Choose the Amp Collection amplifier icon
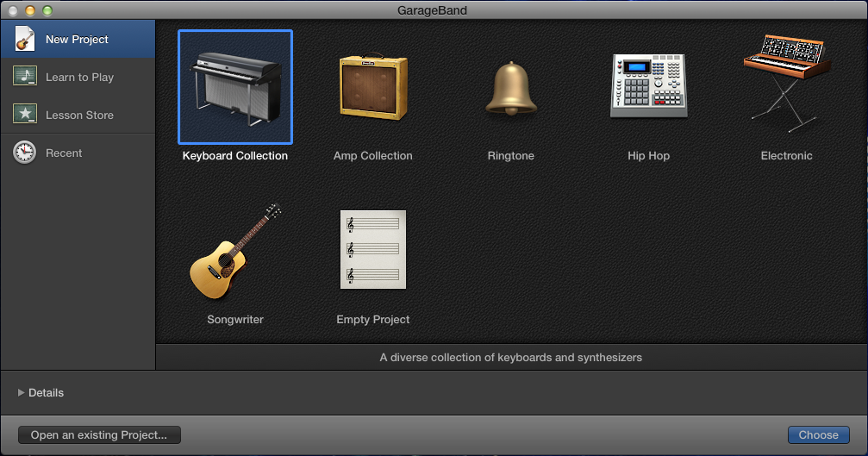The width and height of the screenshot is (868, 456). click(x=373, y=86)
